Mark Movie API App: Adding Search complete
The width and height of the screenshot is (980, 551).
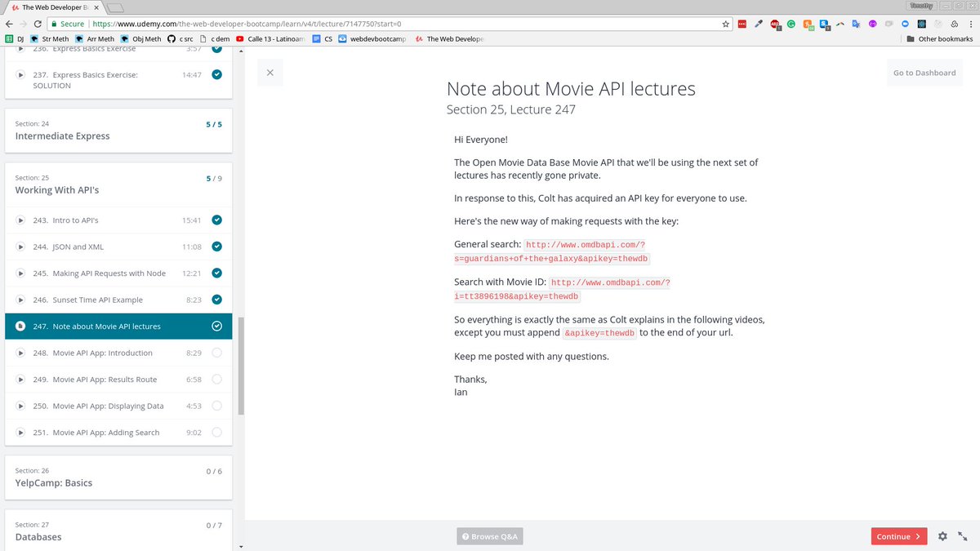pos(216,433)
